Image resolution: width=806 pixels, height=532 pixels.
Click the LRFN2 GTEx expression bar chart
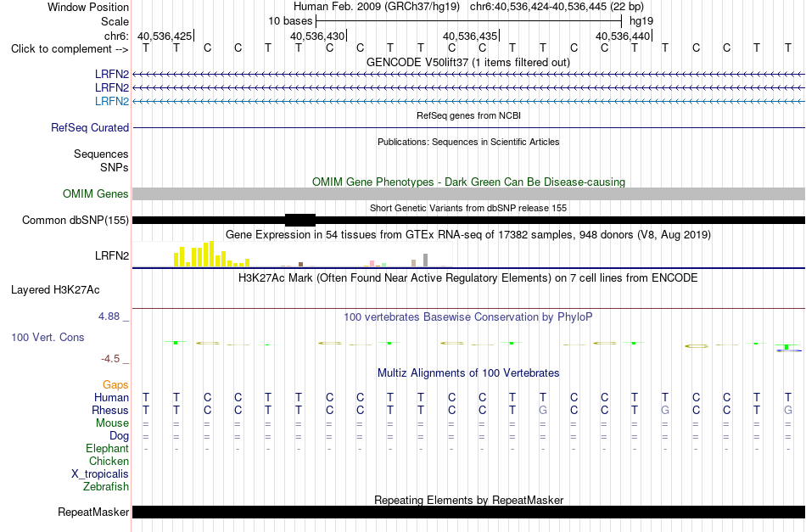click(293, 254)
